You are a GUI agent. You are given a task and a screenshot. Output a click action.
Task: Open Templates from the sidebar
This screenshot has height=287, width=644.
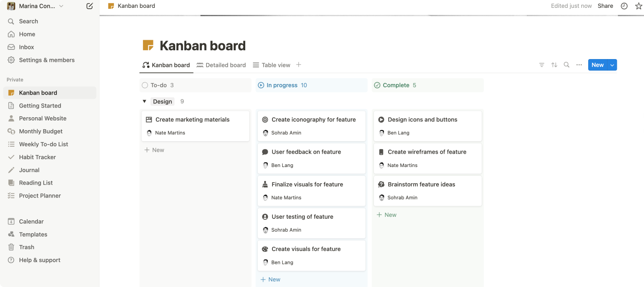pos(50,234)
